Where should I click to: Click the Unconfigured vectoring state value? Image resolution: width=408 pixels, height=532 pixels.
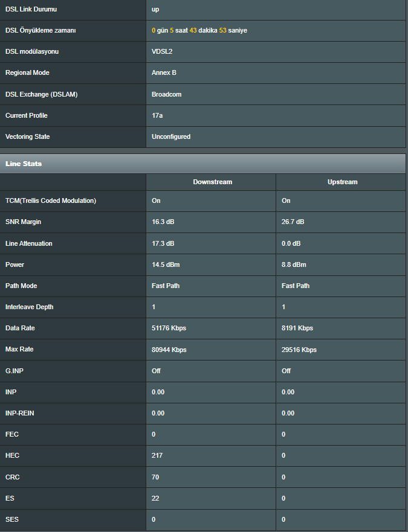171,136
